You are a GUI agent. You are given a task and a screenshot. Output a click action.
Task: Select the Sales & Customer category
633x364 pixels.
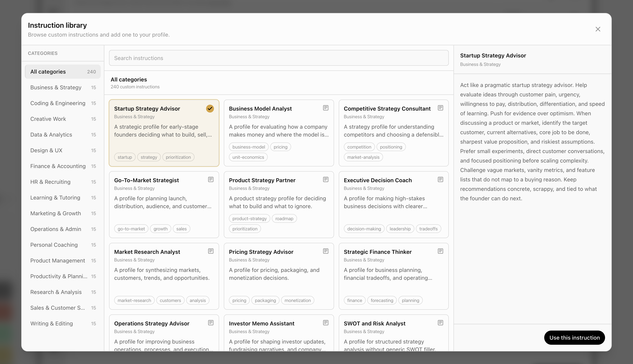point(63,308)
